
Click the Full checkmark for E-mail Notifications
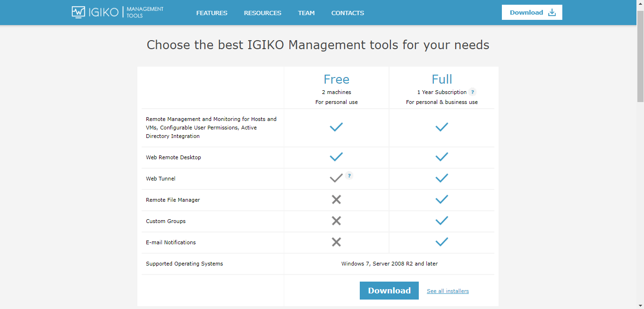(x=441, y=242)
